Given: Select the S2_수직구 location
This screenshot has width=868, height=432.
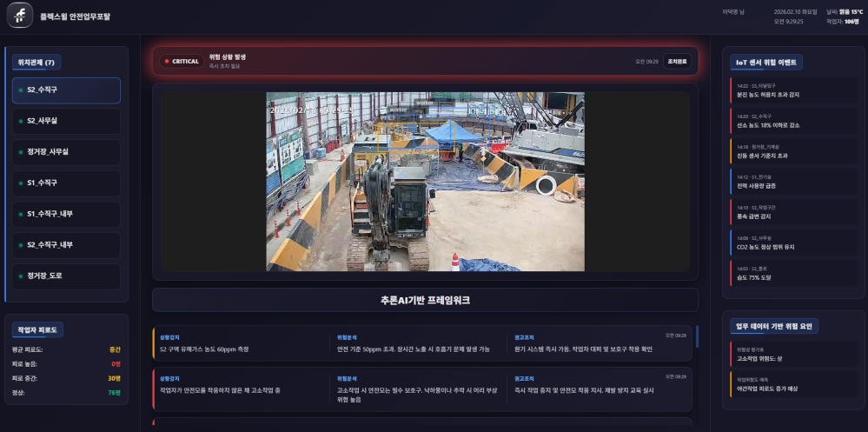Looking at the screenshot, I should [x=66, y=90].
